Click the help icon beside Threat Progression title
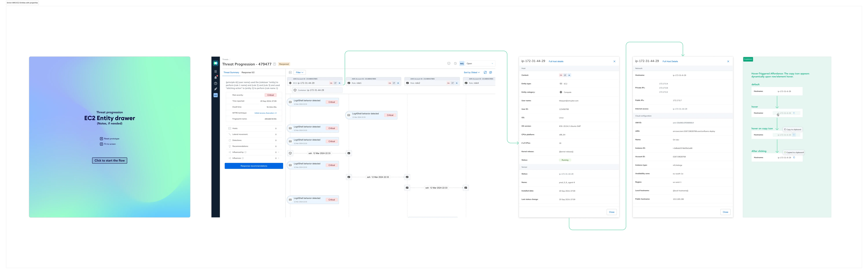Screen dimensions: 868x274 [x=274, y=64]
